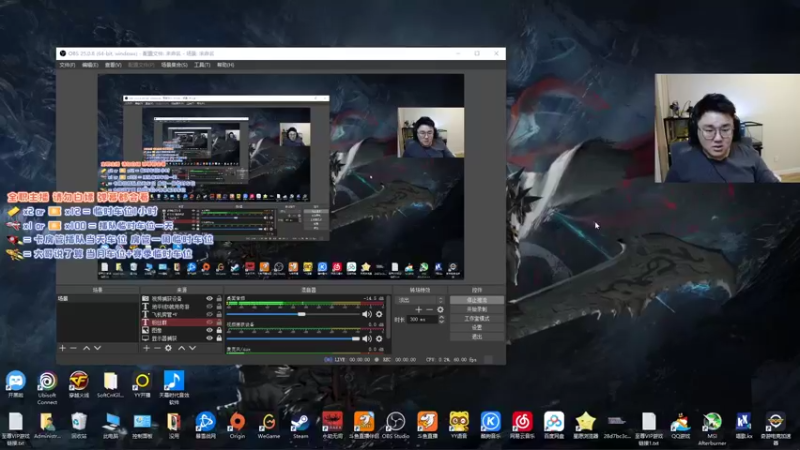800x450 pixels.
Task: Select the scene entry in Scenes list
Action: [97, 298]
